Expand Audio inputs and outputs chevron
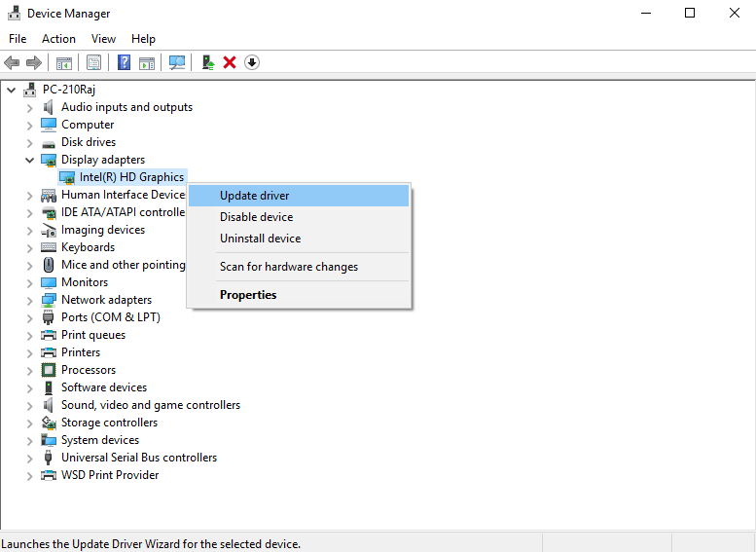Viewport: 756px width, 552px height. pyautogui.click(x=30, y=108)
